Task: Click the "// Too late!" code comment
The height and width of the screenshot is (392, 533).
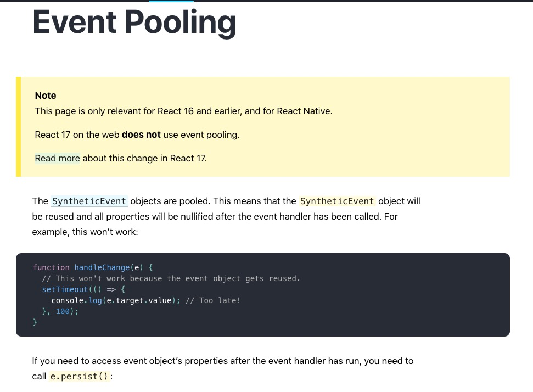Action: (213, 300)
